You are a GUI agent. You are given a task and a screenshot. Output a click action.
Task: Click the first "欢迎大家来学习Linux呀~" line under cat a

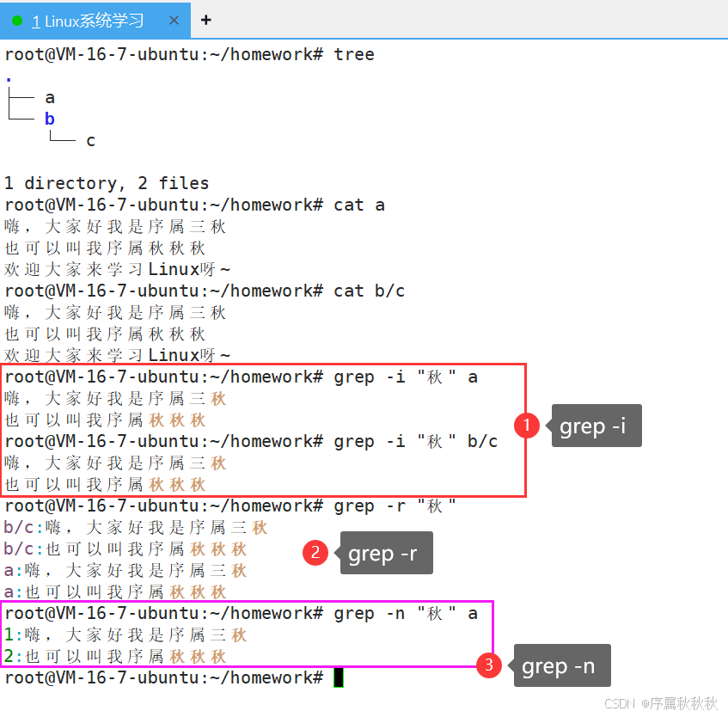pos(118,269)
